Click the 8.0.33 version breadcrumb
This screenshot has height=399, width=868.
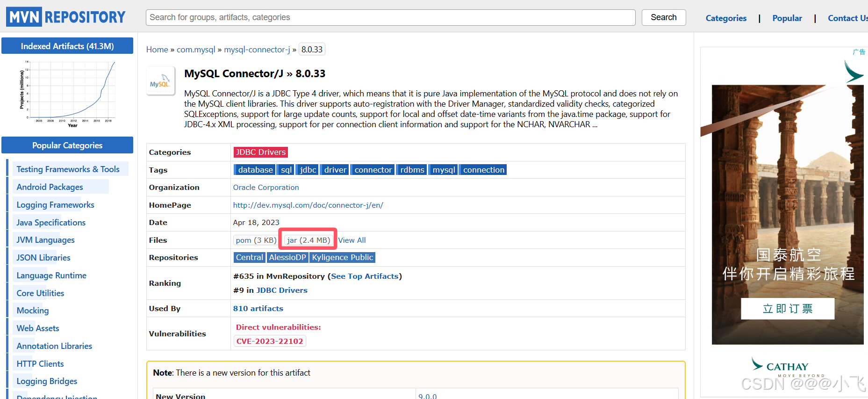pyautogui.click(x=312, y=50)
